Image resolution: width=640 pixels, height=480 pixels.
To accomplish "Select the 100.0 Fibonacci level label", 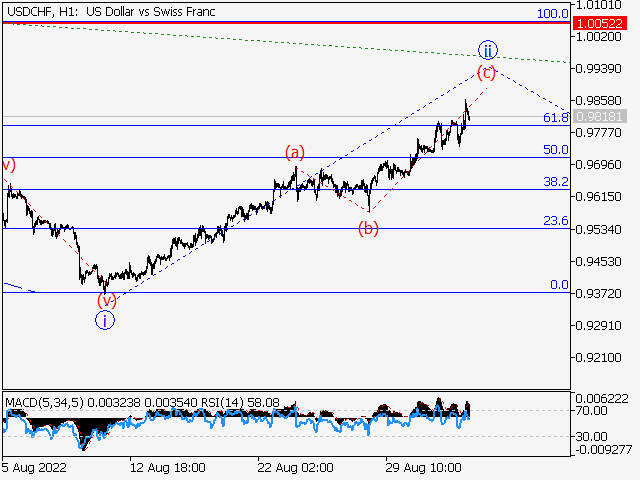I will [552, 13].
